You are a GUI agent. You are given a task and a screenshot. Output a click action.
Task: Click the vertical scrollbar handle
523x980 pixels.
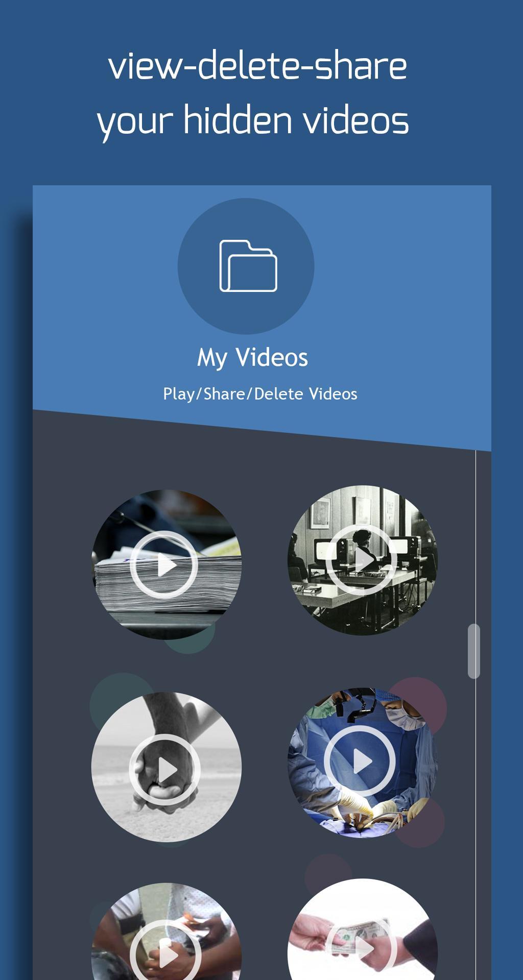474,651
